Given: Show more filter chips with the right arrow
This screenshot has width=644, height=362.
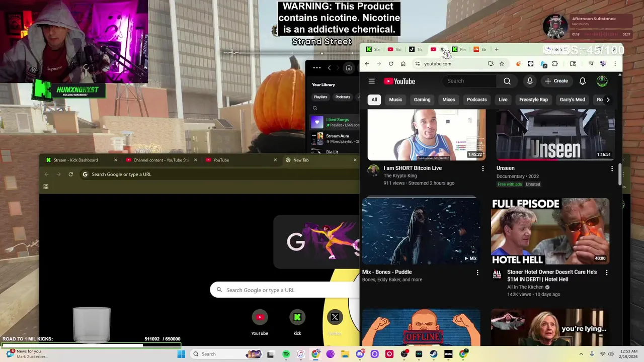Looking at the screenshot, I should [x=608, y=100].
